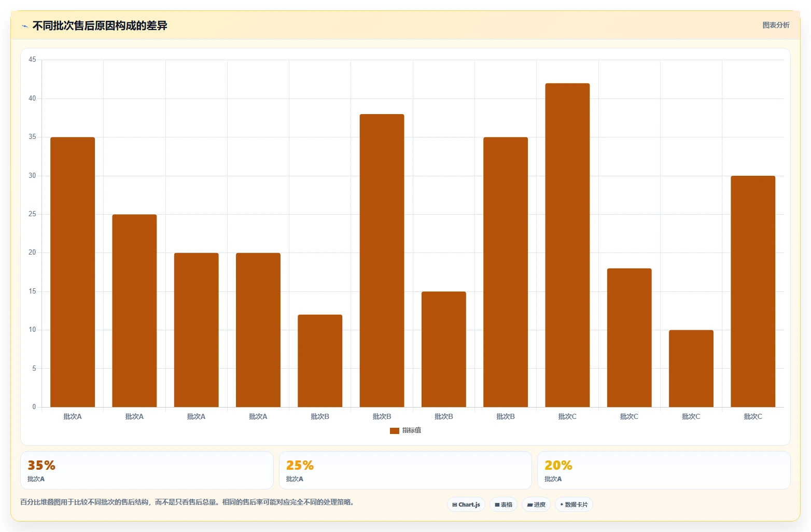The image size is (811, 532).
Task: Open the Chart.js tag chip
Action: pyautogui.click(x=466, y=505)
